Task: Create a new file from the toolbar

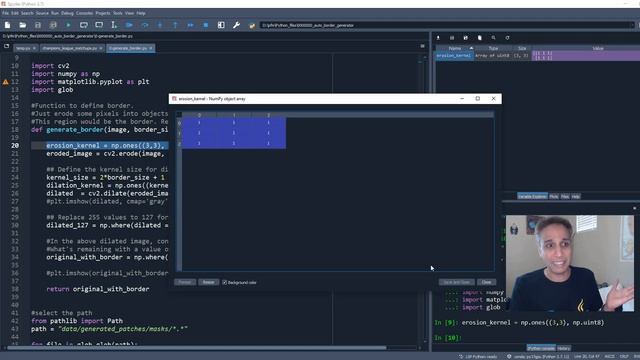Action: coord(7,25)
